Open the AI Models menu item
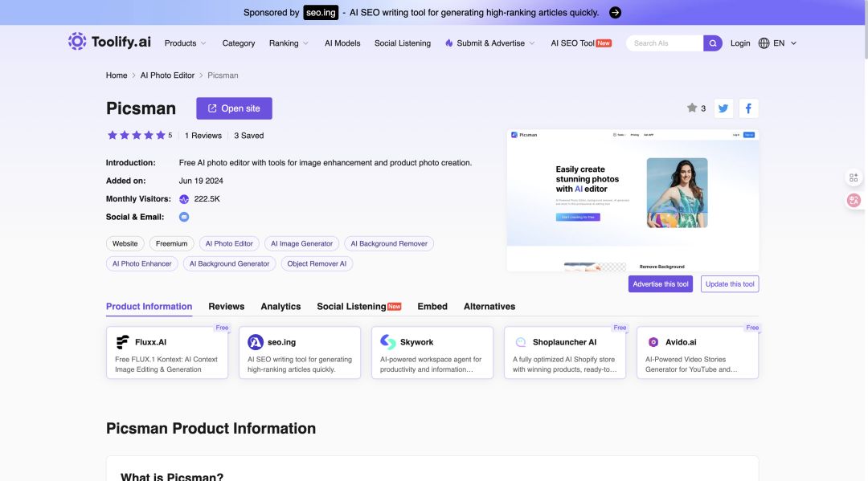The image size is (868, 481). pos(342,43)
